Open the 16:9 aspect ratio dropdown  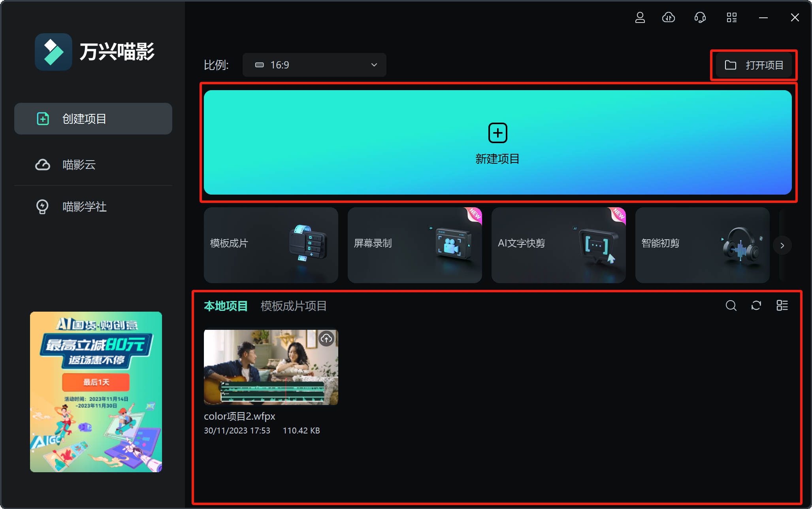click(x=314, y=65)
